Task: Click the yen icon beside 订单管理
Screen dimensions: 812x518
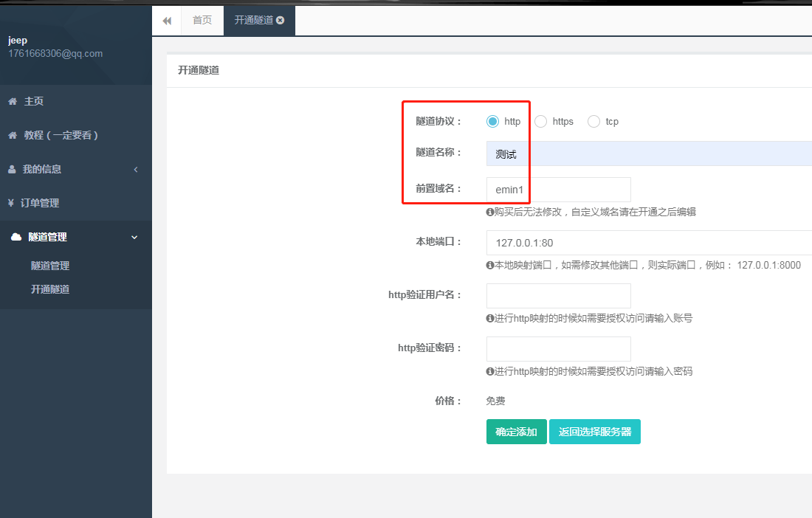Action: (x=11, y=203)
